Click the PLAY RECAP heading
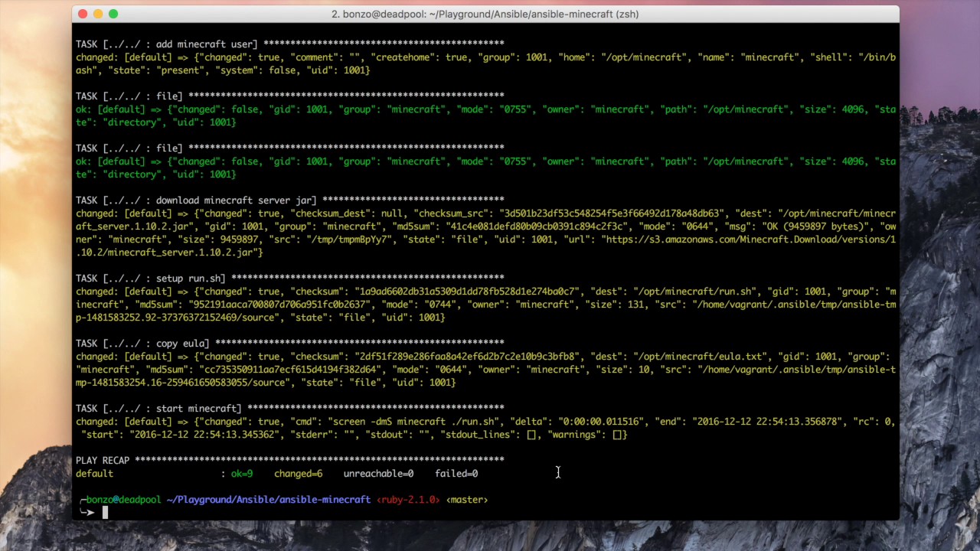Screen dimensions: 980x551 pos(103,461)
